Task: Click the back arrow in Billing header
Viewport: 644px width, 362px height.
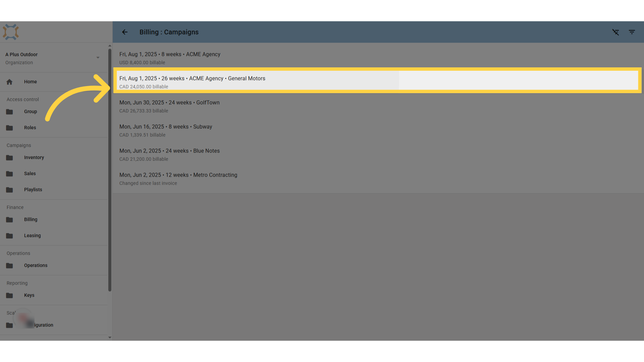Action: tap(125, 32)
